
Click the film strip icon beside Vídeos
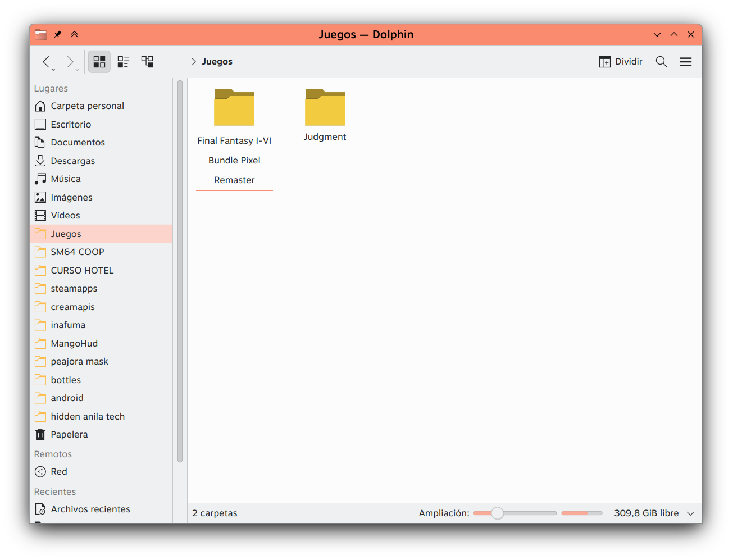pyautogui.click(x=40, y=216)
